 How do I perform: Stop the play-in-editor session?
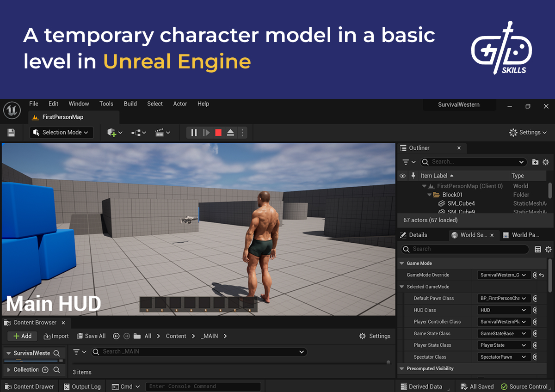tap(218, 132)
